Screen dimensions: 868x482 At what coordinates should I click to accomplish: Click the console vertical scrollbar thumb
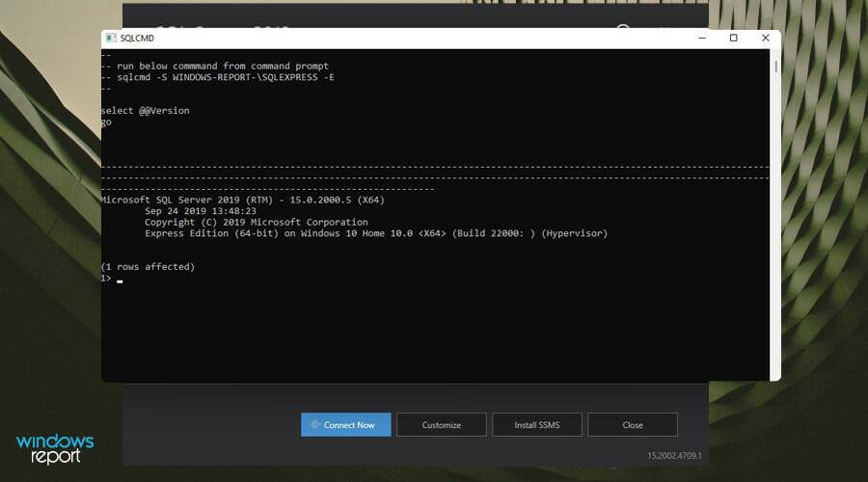774,67
